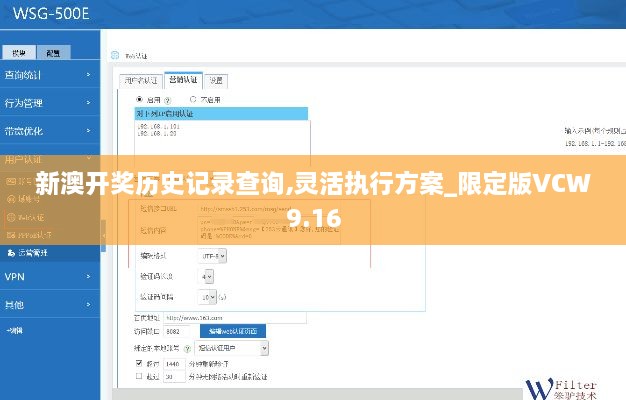Open the 短信认证用户 account dropdown
The height and width of the screenshot is (400, 626).
(x=232, y=348)
